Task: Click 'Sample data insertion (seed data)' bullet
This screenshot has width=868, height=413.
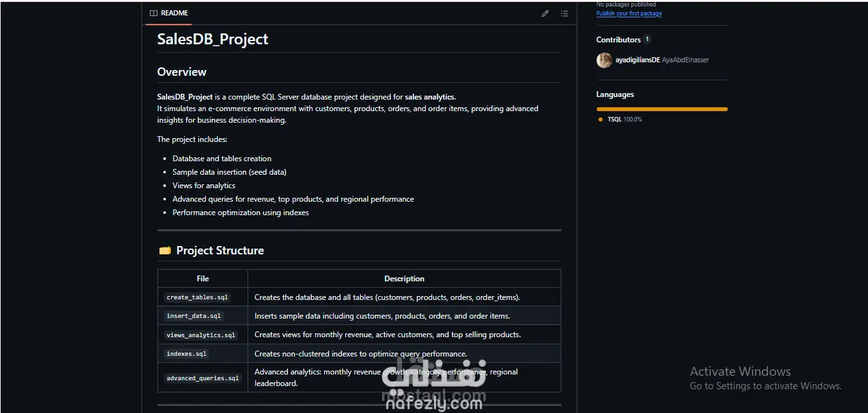Action: (230, 172)
